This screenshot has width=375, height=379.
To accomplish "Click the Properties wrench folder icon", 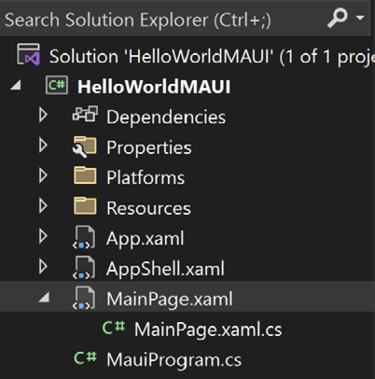I will pyautogui.click(x=84, y=147).
